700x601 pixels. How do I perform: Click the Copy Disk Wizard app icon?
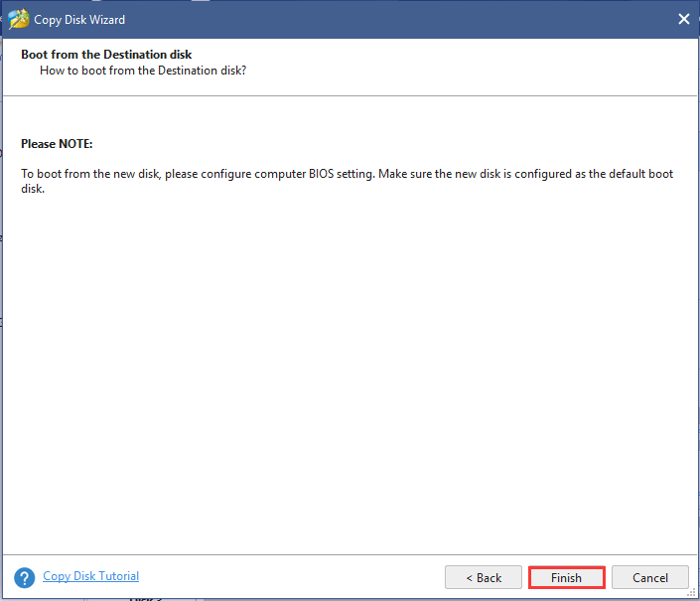[18, 19]
